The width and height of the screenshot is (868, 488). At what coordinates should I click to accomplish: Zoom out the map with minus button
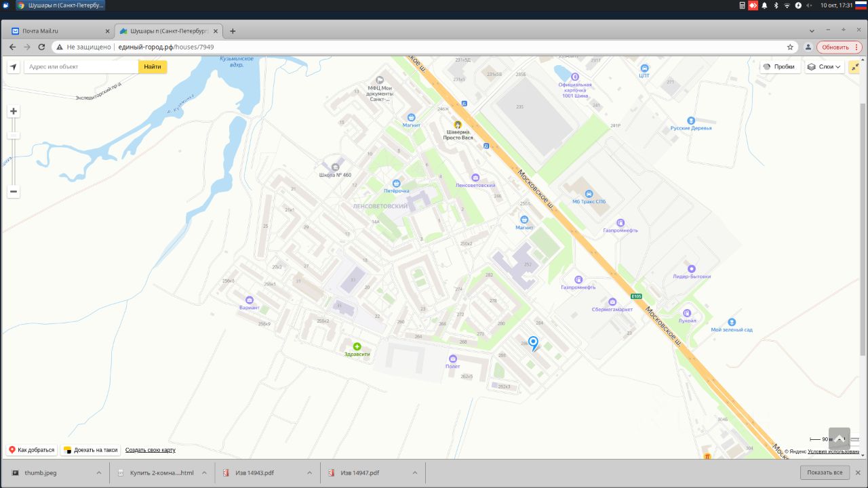click(x=14, y=192)
